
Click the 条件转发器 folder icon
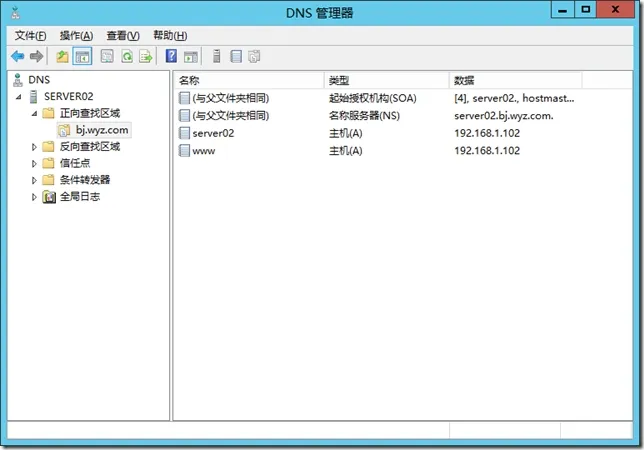tap(48, 180)
